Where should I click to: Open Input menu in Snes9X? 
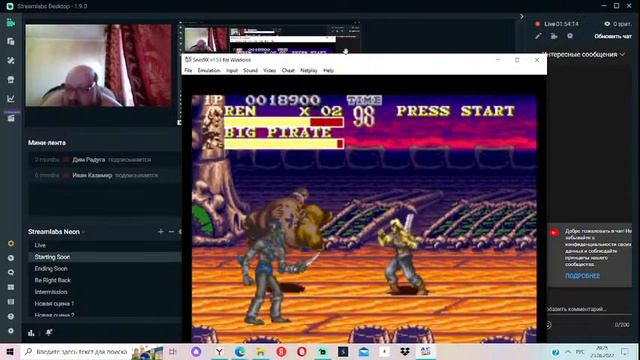[231, 70]
